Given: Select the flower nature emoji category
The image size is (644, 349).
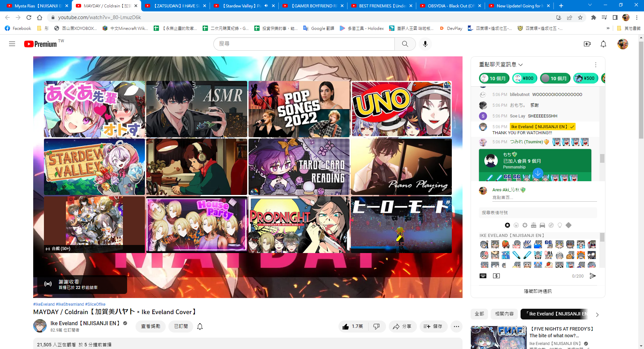Looking at the screenshot, I should pyautogui.click(x=525, y=225).
